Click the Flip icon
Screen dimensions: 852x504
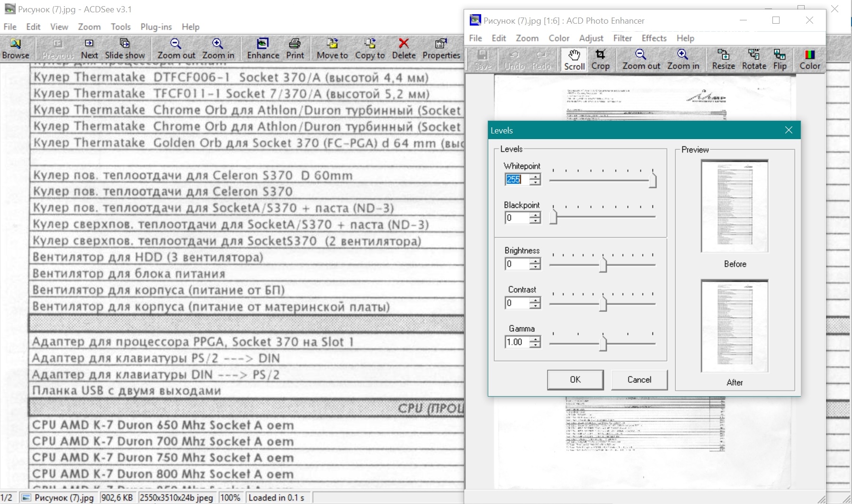tap(780, 60)
